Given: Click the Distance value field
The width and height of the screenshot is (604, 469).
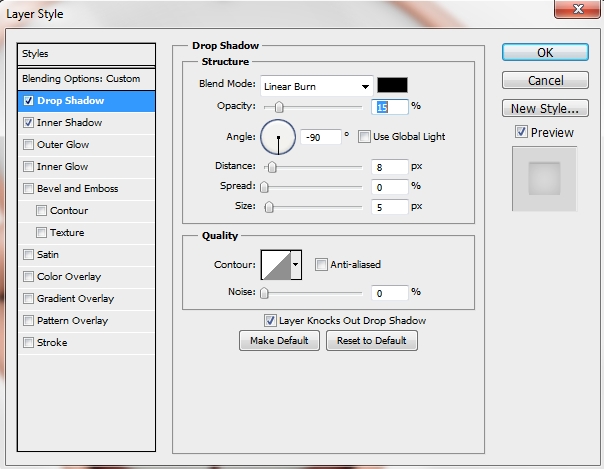Looking at the screenshot, I should [389, 167].
